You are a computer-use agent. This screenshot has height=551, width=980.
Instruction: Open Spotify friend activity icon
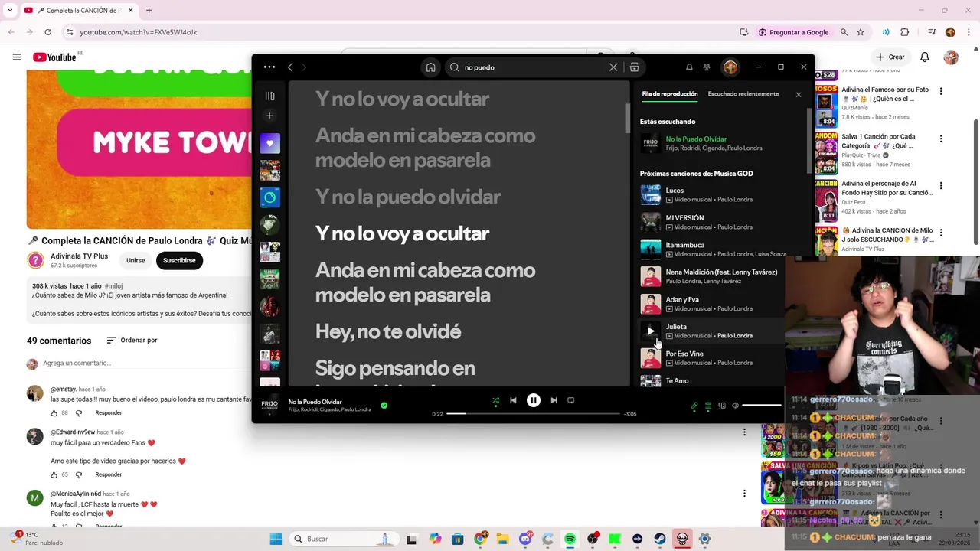pos(707,67)
